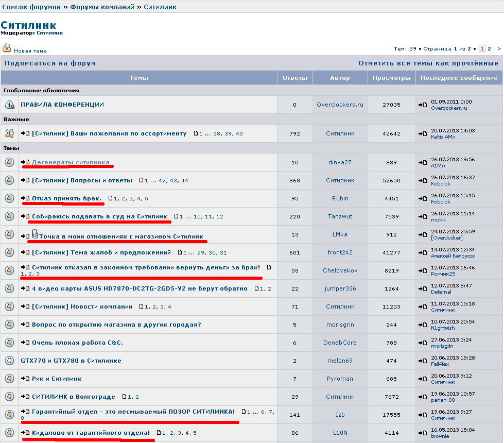Open Тема жалоб и предложенний topic
The height and width of the screenshot is (443, 504).
(x=101, y=252)
